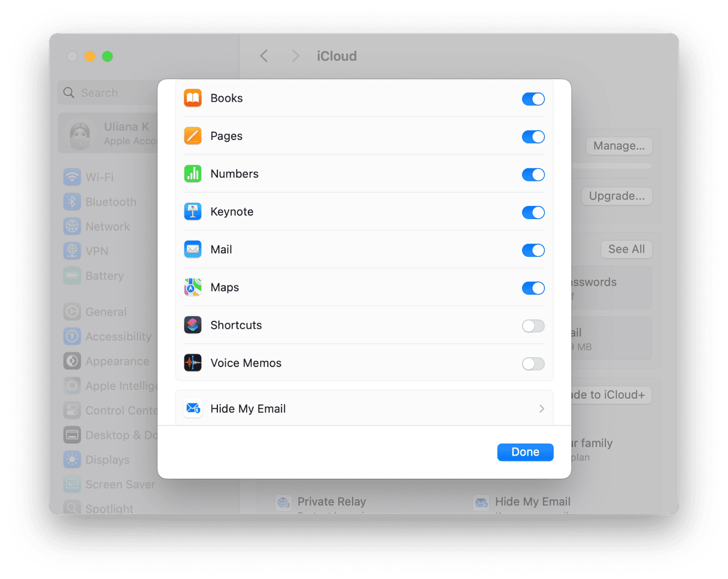Click the Numbers app icon
Image resolution: width=728 pixels, height=579 pixels.
click(x=193, y=174)
